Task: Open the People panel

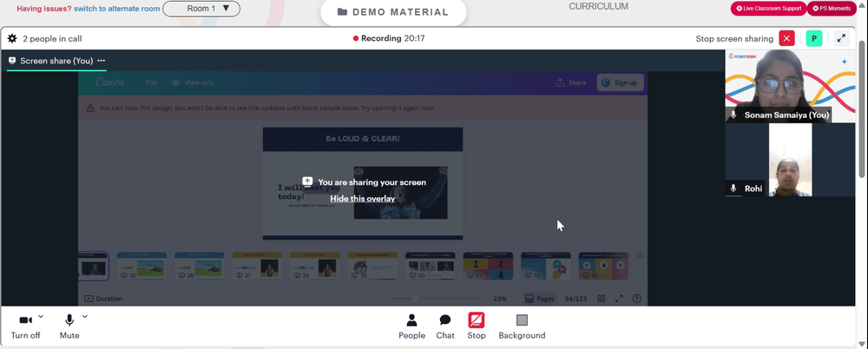Action: [411, 326]
